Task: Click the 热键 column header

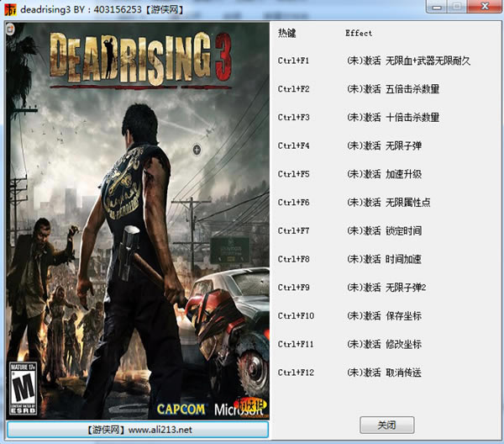Action: (x=287, y=33)
